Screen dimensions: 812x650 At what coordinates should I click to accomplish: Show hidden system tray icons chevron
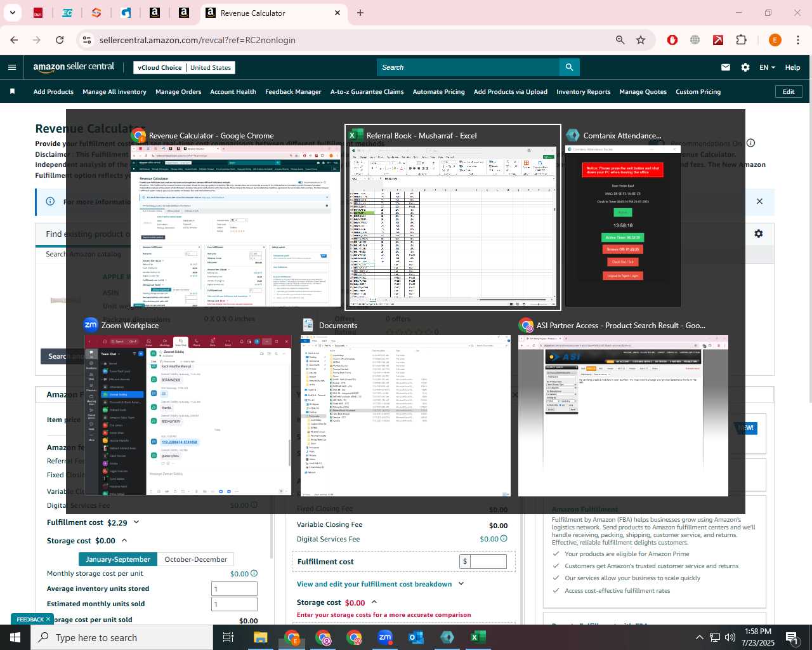coord(699,637)
